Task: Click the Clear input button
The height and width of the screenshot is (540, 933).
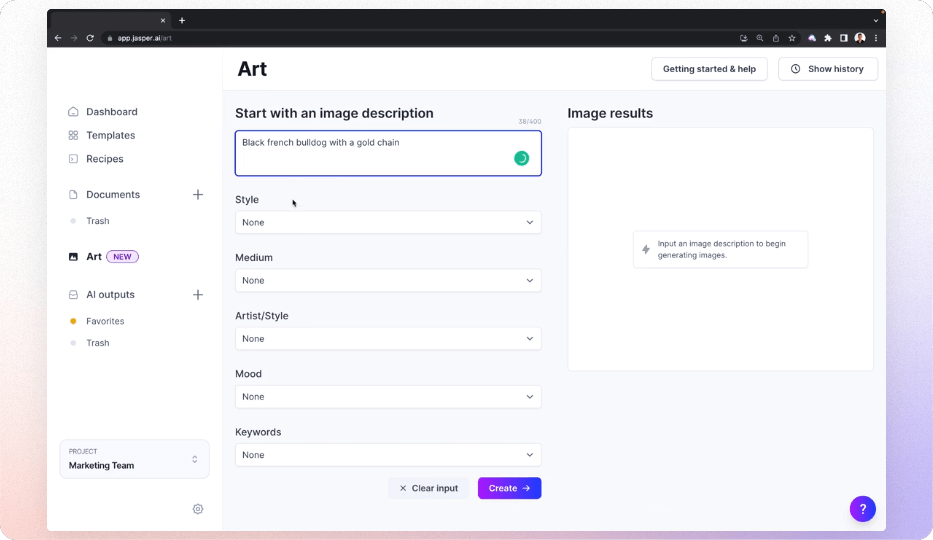Action: click(428, 488)
